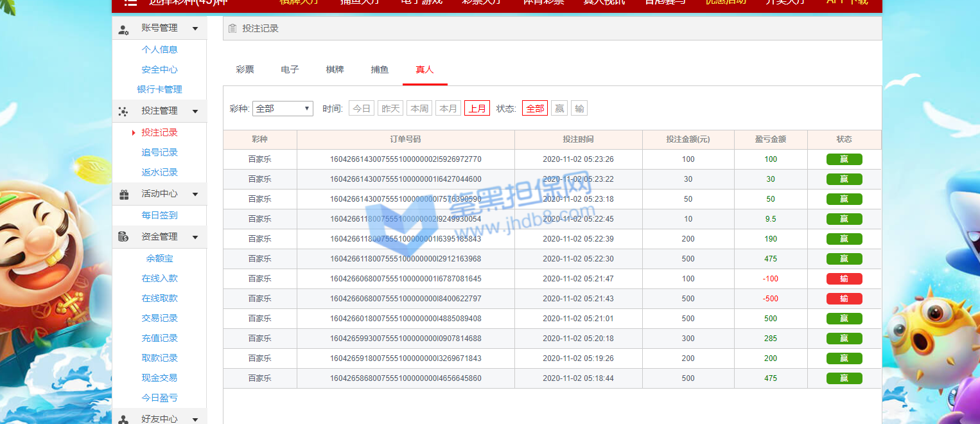980x424 pixels.
Task: Click the 投注管理 icon in sidebar
Action: pyautogui.click(x=123, y=112)
